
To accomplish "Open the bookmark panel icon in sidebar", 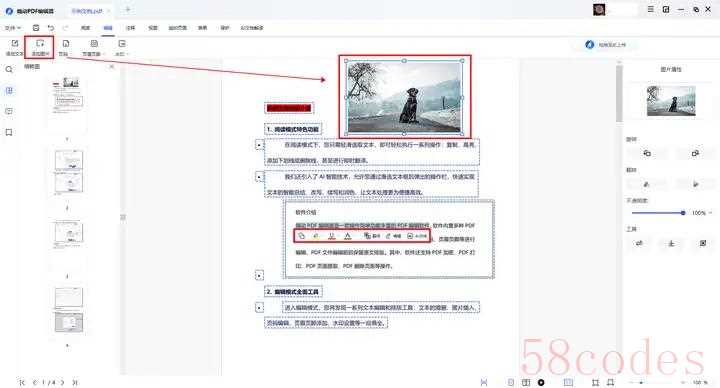I will click(9, 132).
